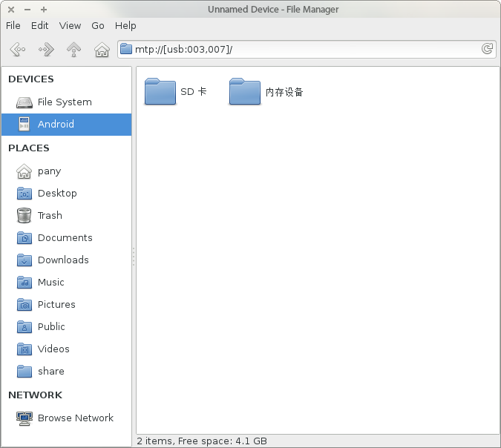501x448 pixels.
Task: Open the Go menu
Action: click(x=98, y=25)
